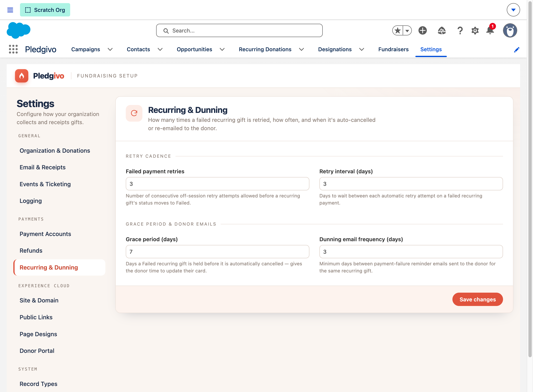
Task: Click the Save changes button
Action: [x=477, y=300]
